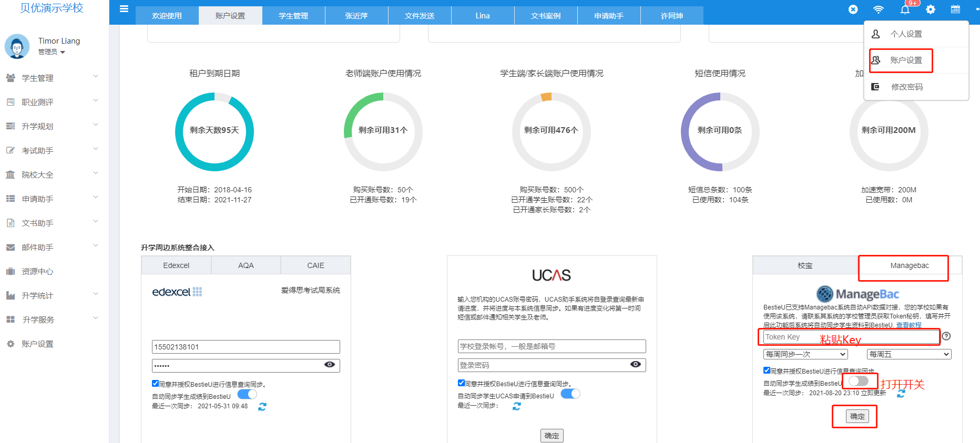This screenshot has height=443, width=980.
Task: Uncheck the Edexcel authorization checkbox
Action: pos(155,384)
